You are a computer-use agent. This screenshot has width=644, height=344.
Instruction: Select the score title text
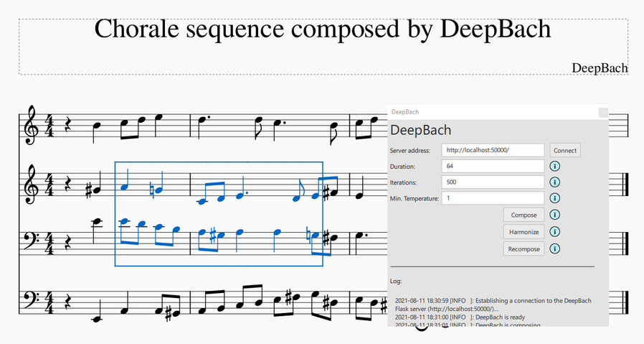(x=323, y=29)
